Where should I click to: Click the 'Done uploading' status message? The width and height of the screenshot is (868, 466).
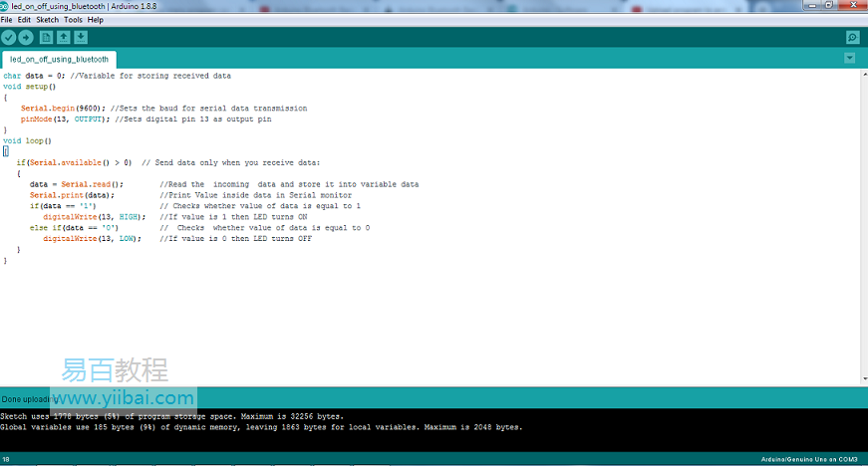(29, 399)
